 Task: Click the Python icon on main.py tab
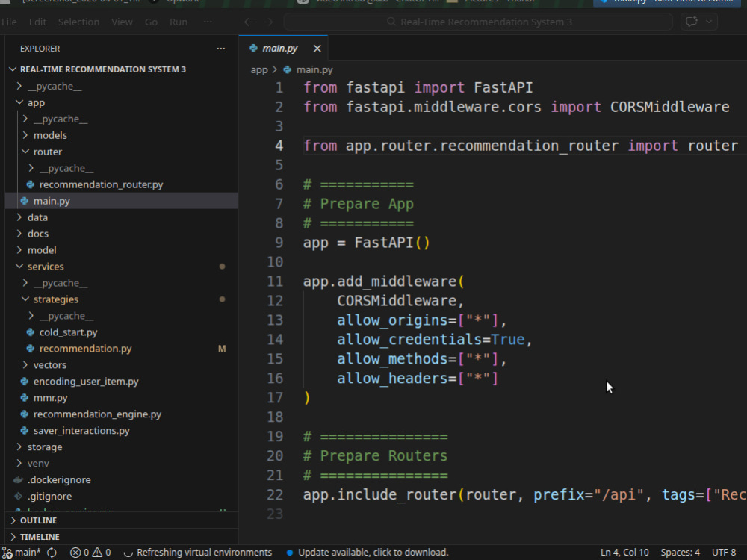tap(253, 48)
